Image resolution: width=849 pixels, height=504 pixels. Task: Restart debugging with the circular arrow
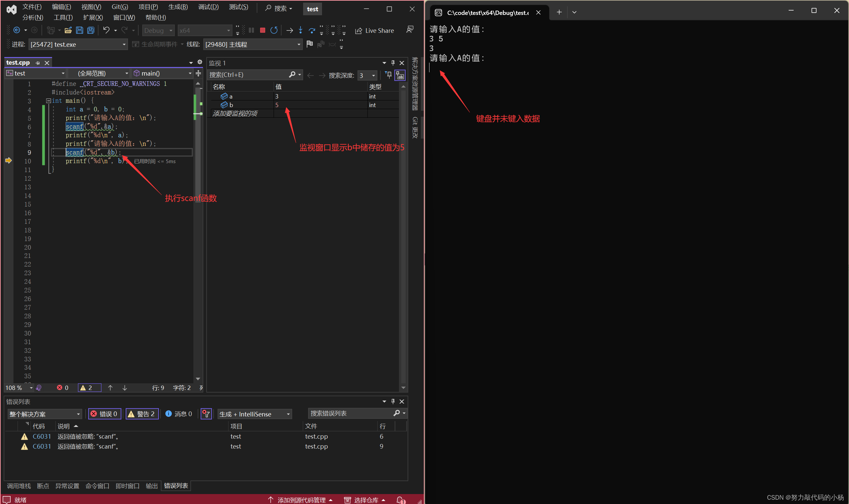coord(274,30)
